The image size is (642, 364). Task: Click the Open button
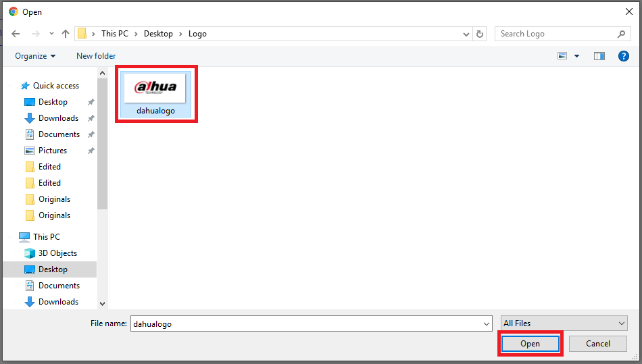click(530, 344)
